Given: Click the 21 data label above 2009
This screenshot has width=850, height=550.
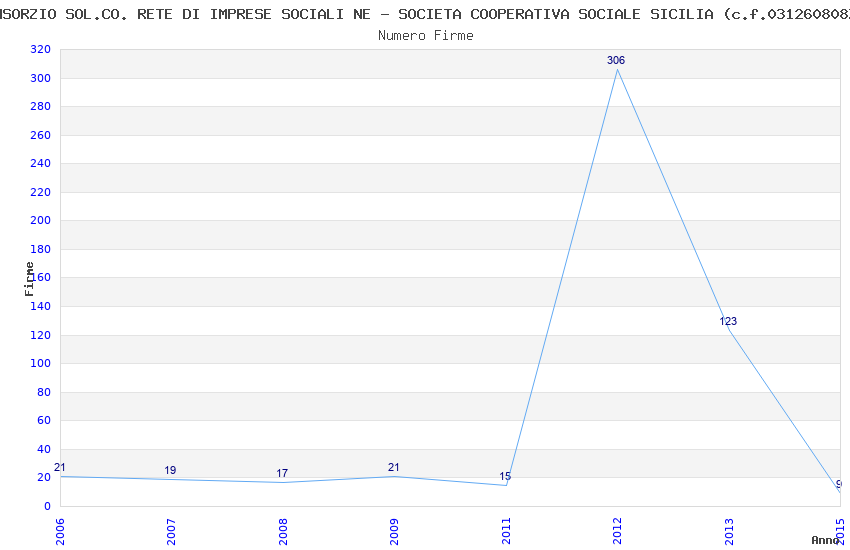Looking at the screenshot, I should [x=394, y=467].
